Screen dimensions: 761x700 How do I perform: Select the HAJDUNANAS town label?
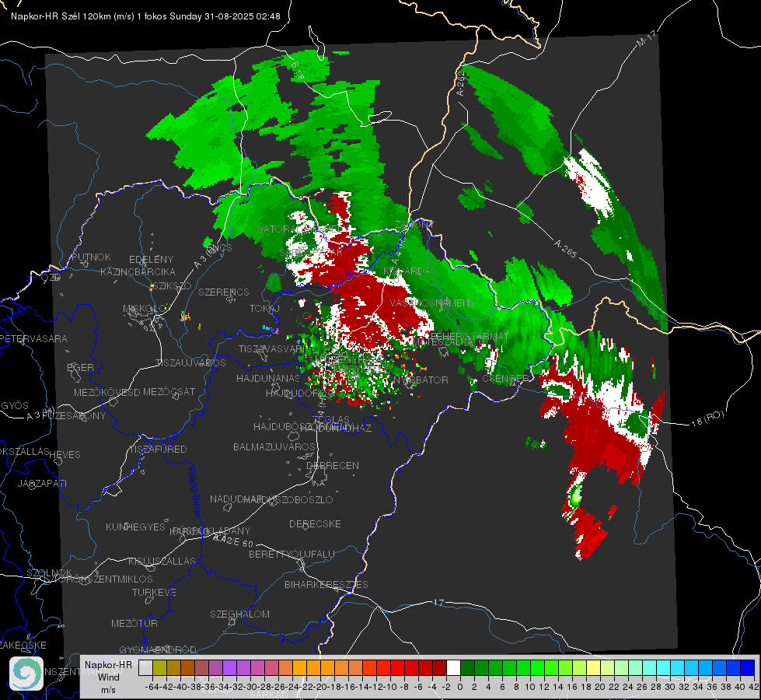coord(268,379)
